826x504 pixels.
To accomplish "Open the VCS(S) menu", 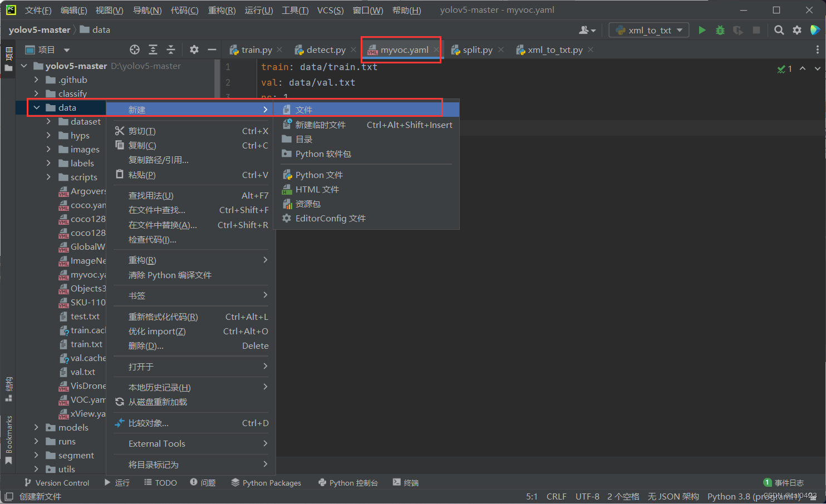I will (x=331, y=10).
